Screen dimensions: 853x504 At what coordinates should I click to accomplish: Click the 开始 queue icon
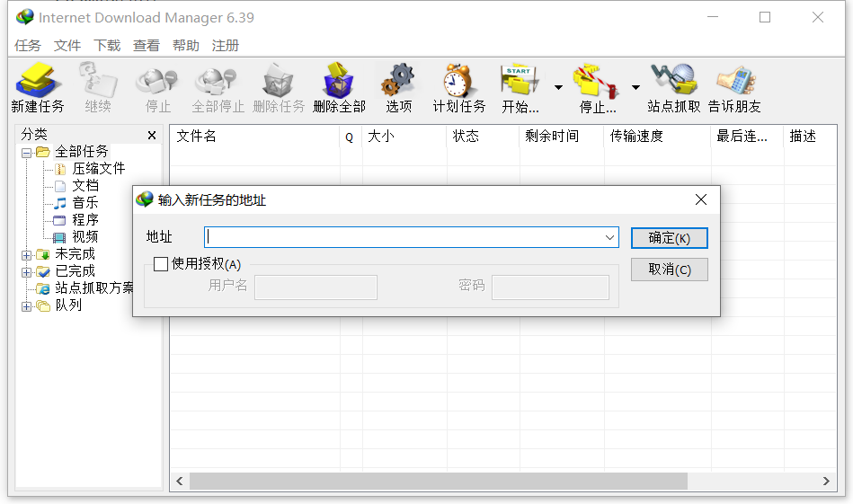click(x=520, y=82)
